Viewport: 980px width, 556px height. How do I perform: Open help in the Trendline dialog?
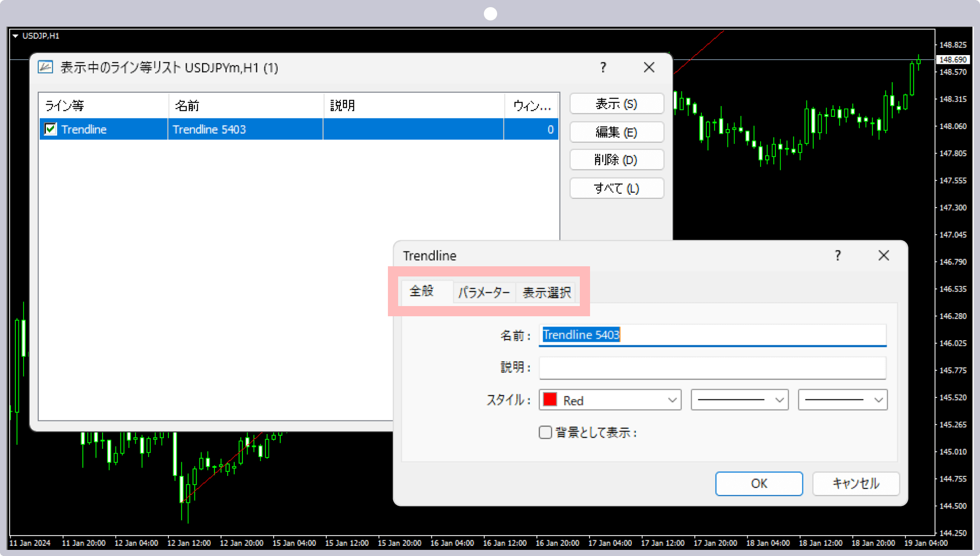click(838, 256)
